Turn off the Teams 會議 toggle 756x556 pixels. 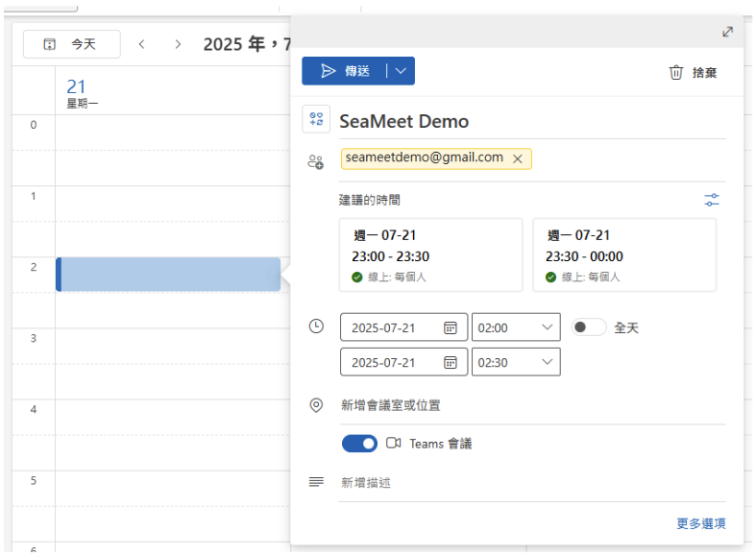pyautogui.click(x=359, y=444)
